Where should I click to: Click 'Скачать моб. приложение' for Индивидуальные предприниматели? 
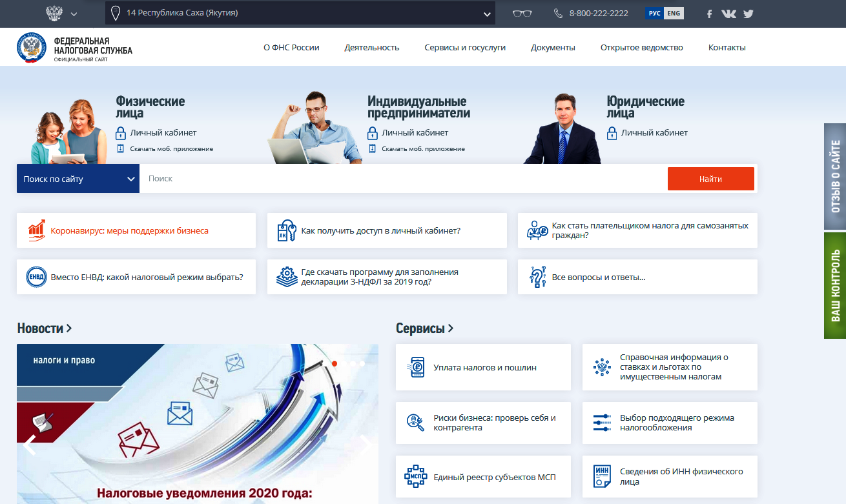[x=423, y=149]
